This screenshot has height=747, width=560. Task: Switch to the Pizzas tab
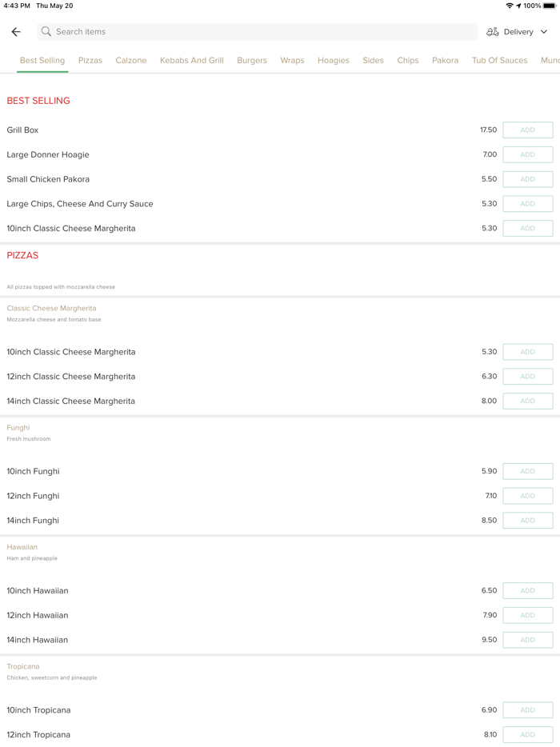(x=90, y=61)
